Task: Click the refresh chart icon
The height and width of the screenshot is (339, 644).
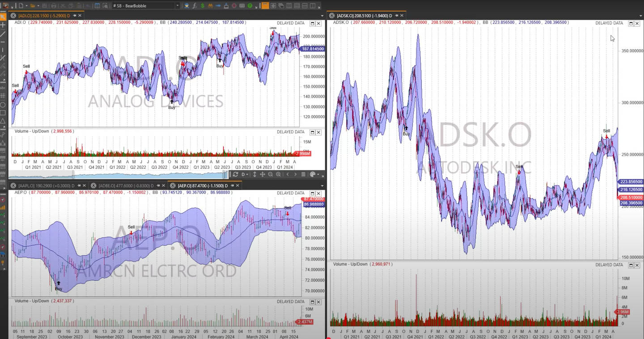Action: 236,175
